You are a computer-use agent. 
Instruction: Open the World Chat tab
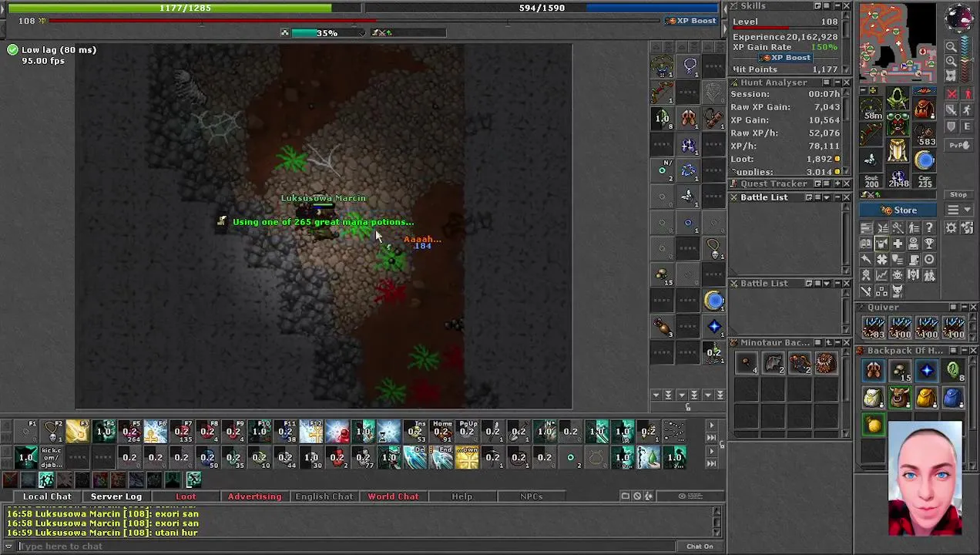(x=393, y=496)
